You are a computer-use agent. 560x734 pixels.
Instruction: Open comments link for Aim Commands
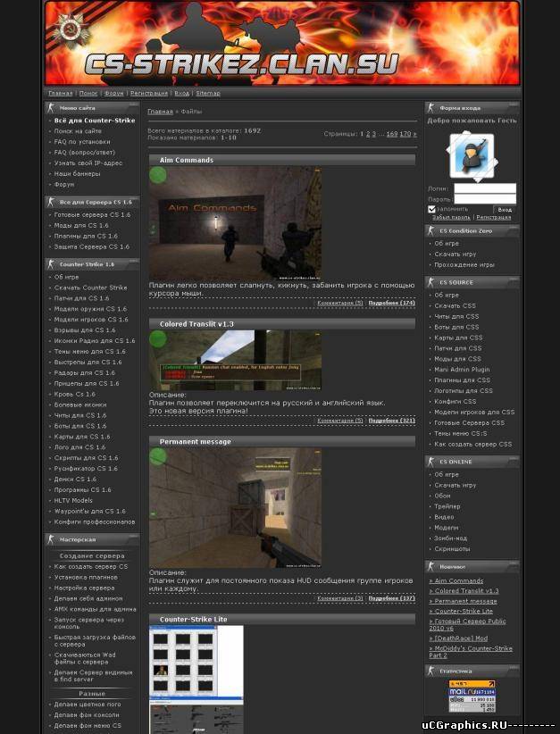click(x=340, y=303)
